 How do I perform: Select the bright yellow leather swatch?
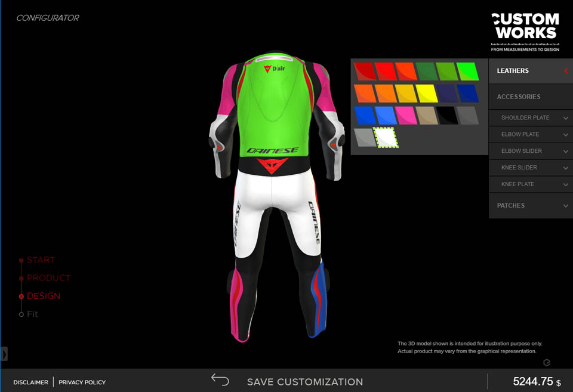[x=426, y=94]
